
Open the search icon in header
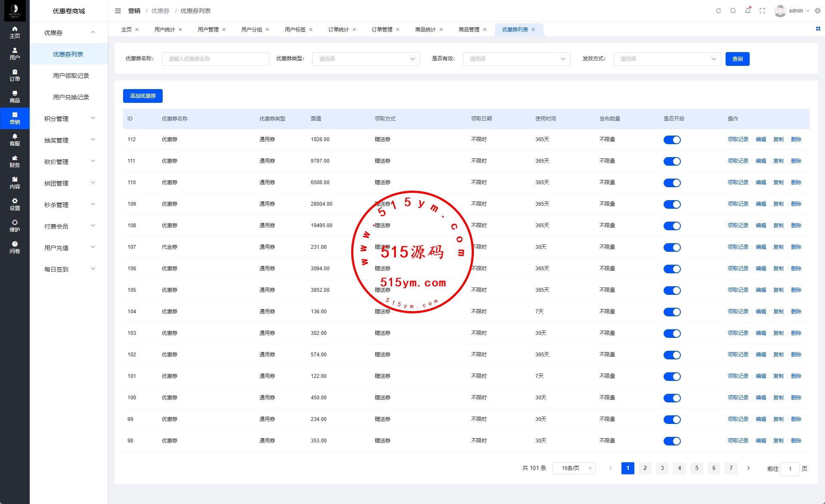point(733,11)
